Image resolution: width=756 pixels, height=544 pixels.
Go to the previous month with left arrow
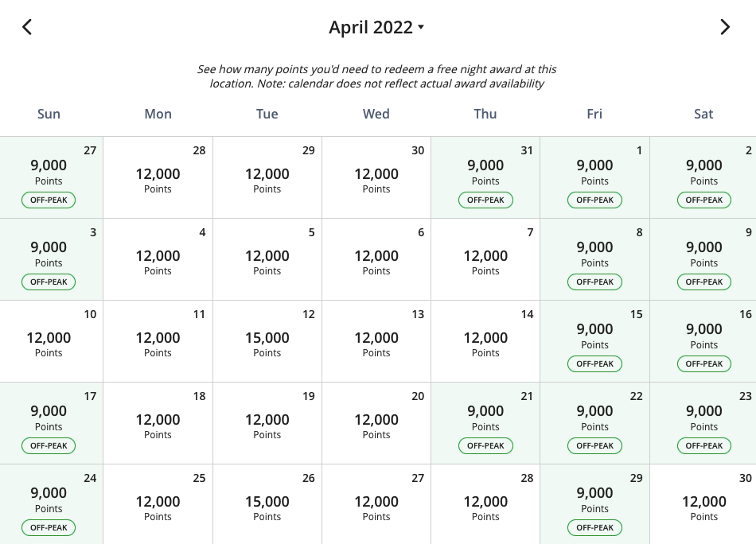(27, 27)
